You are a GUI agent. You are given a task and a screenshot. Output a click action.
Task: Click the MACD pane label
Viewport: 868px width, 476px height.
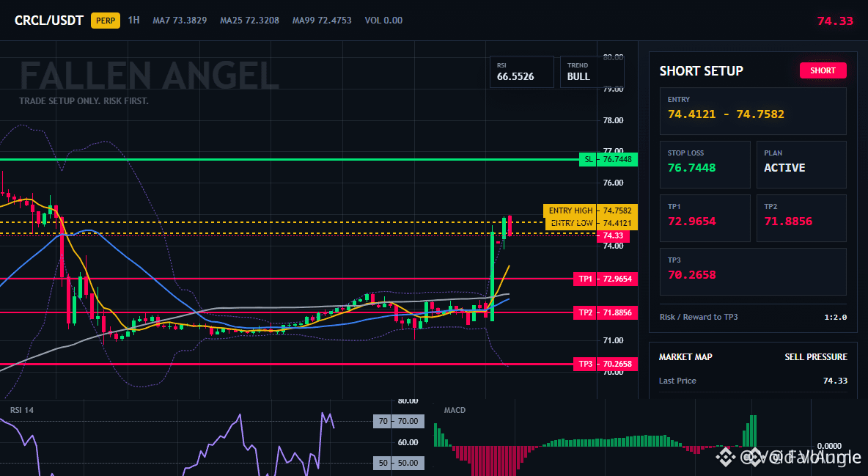pyautogui.click(x=455, y=410)
